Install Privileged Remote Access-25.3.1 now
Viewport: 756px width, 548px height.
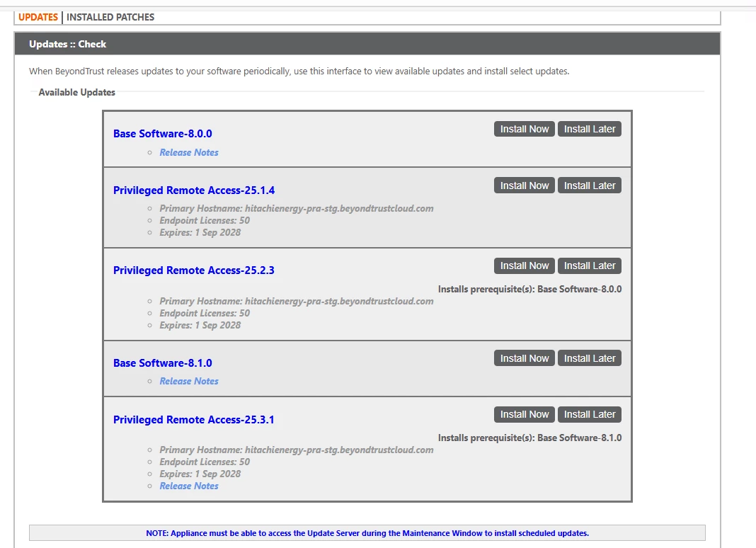(x=524, y=414)
